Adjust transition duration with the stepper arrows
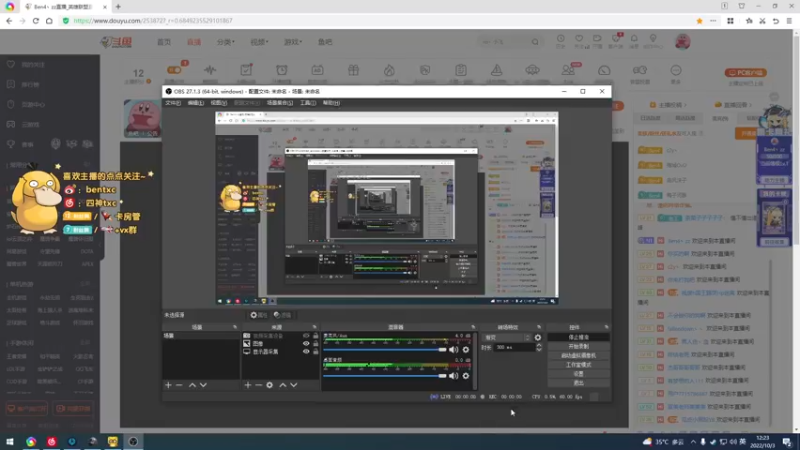 (x=539, y=347)
